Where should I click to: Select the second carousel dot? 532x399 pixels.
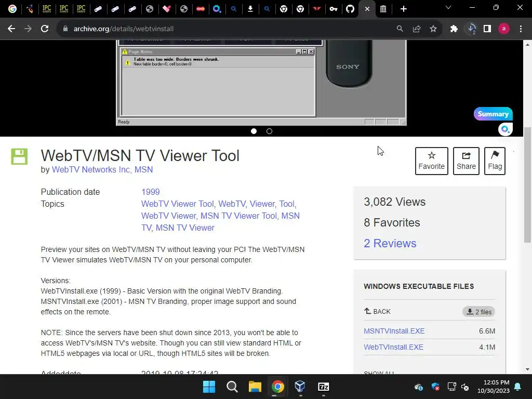click(270, 131)
